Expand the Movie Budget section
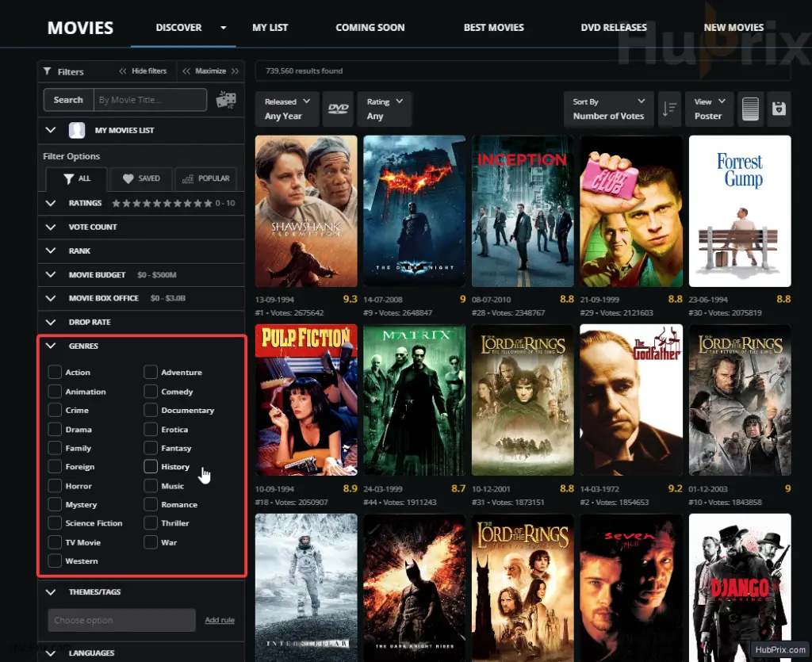812x662 pixels. [x=51, y=275]
